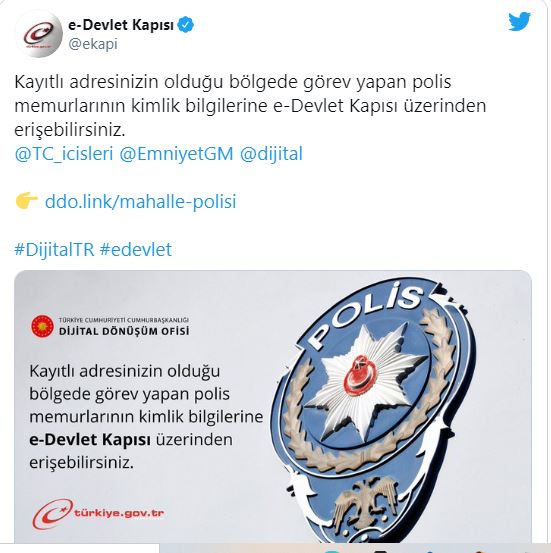551x553 pixels.
Task: Click bold e-Devlet Kapısı text in image
Action: pos(90,440)
